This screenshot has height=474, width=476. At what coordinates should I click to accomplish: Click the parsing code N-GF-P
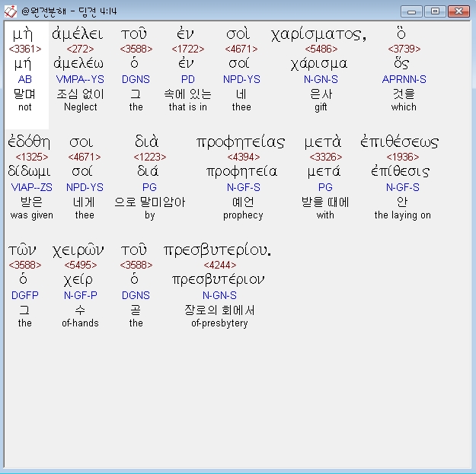click(81, 295)
